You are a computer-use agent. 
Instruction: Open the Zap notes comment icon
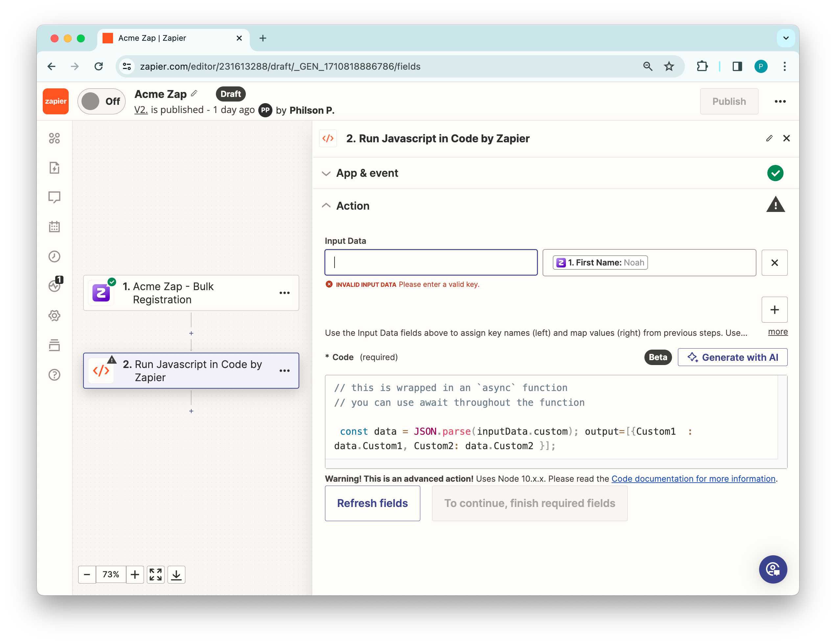[x=54, y=197]
